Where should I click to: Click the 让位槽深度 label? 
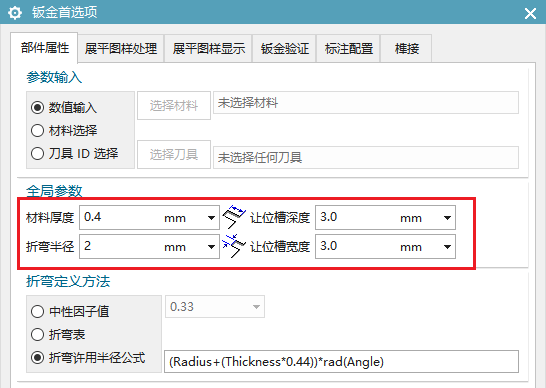tap(280, 218)
